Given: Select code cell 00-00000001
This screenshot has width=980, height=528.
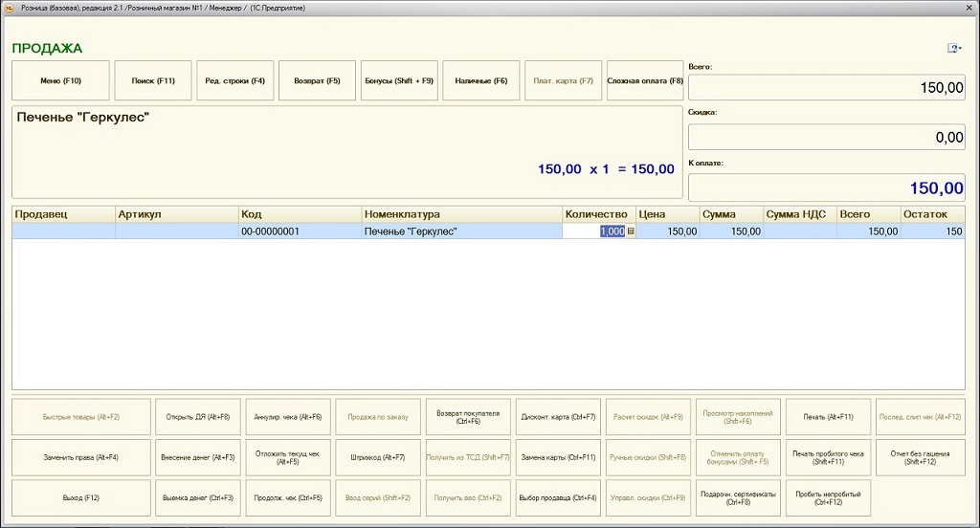Looking at the screenshot, I should coord(300,231).
